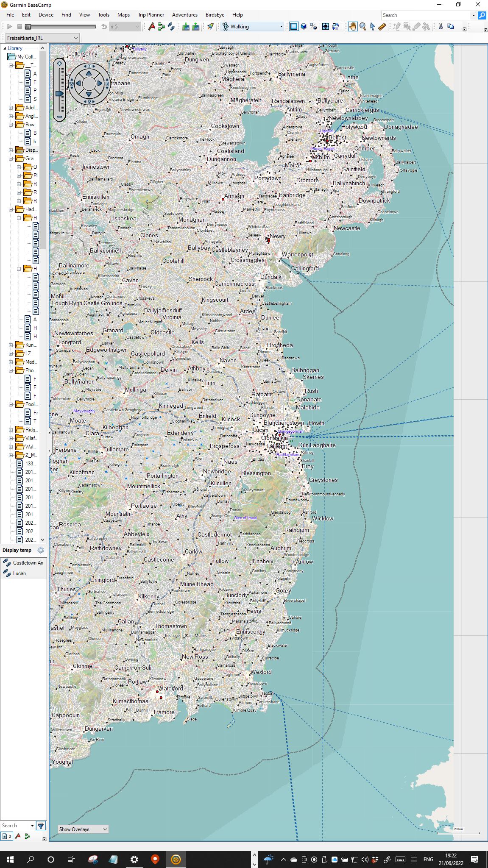488x868 pixels.
Task: Click the New Waypoint flag icon
Action: point(151,27)
